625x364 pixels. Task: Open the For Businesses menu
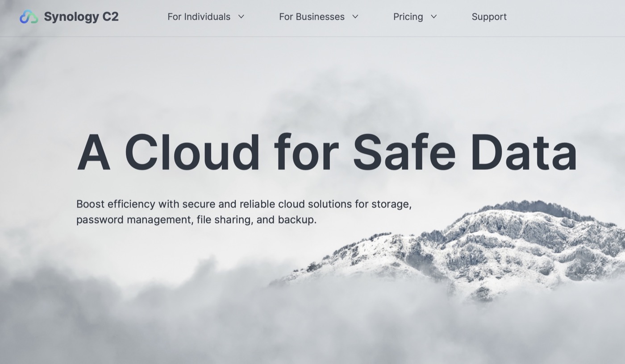312,17
